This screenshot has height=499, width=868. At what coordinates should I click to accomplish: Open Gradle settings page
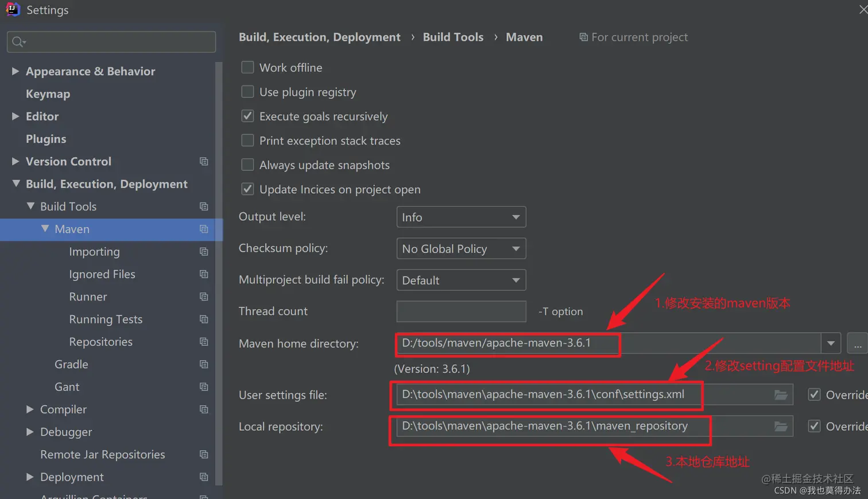[71, 364]
